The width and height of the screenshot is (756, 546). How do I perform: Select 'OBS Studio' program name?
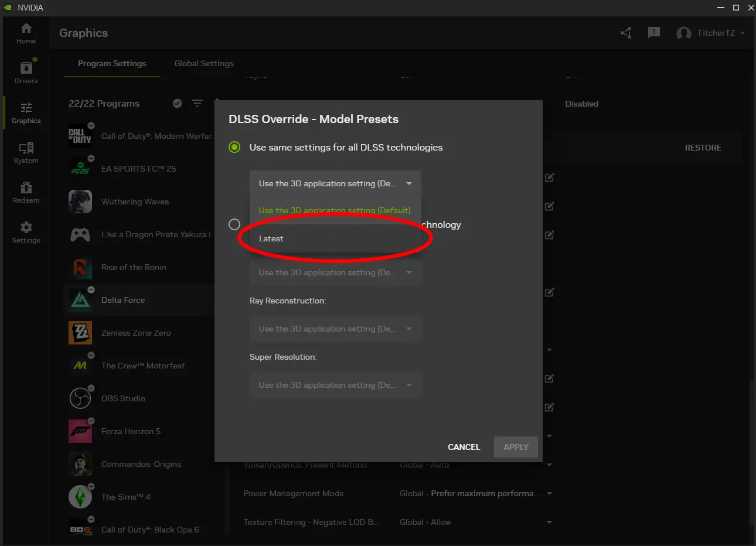coord(123,398)
